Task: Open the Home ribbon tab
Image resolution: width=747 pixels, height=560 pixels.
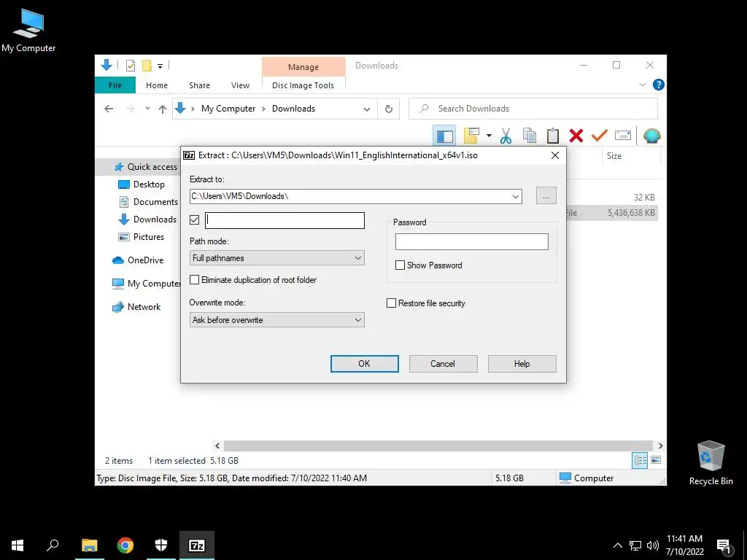Action: (x=157, y=85)
